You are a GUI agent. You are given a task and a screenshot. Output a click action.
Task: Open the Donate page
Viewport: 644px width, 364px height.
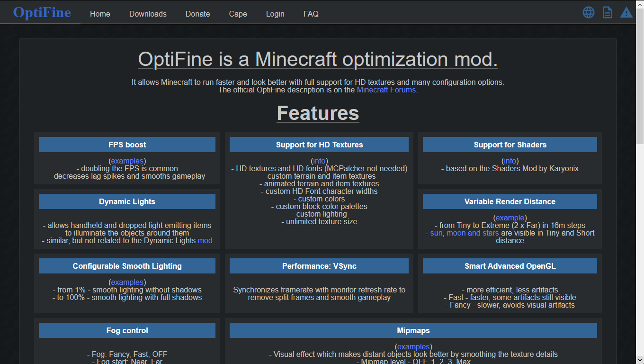point(197,14)
